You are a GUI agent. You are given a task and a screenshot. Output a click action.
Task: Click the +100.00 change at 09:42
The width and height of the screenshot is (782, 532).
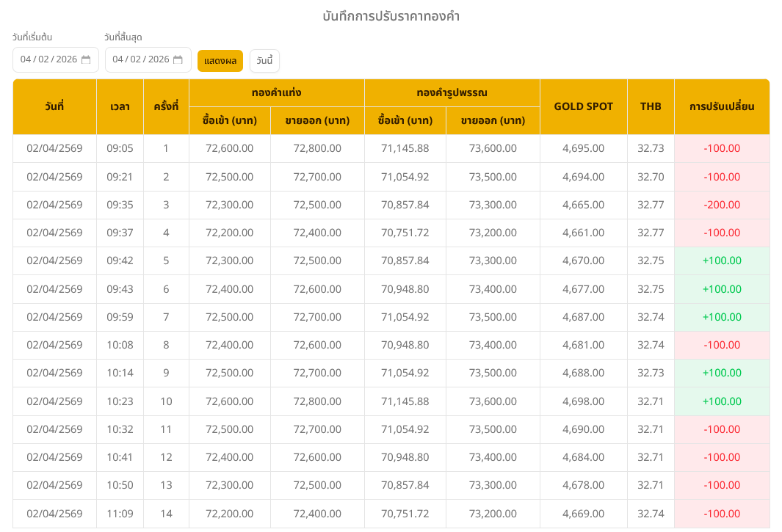[x=722, y=260]
